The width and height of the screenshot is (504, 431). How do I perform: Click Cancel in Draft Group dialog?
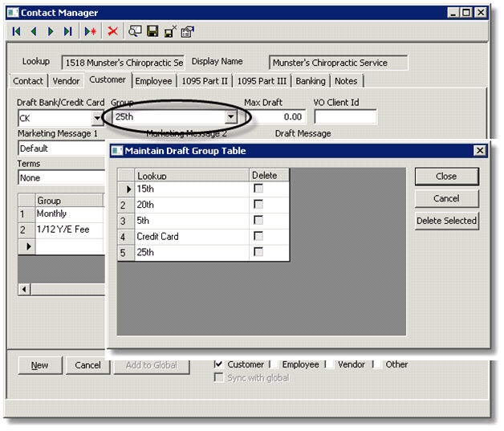tap(446, 198)
